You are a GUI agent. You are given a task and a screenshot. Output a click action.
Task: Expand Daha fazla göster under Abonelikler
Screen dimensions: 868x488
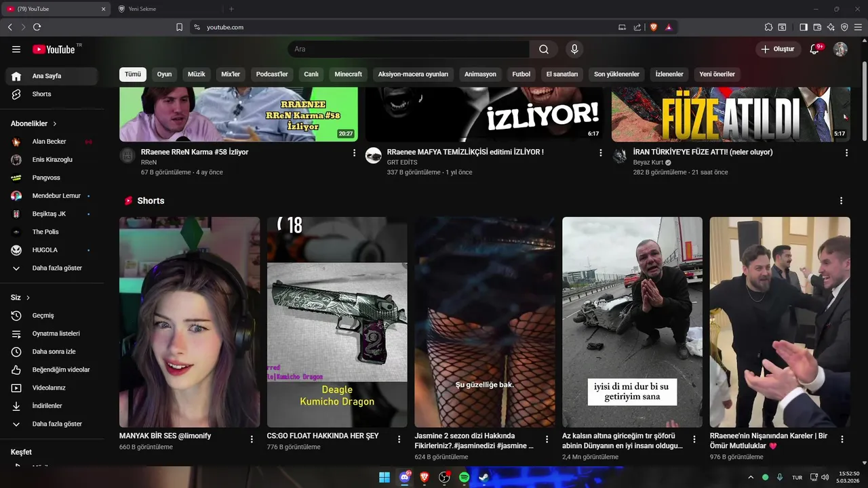(52, 268)
